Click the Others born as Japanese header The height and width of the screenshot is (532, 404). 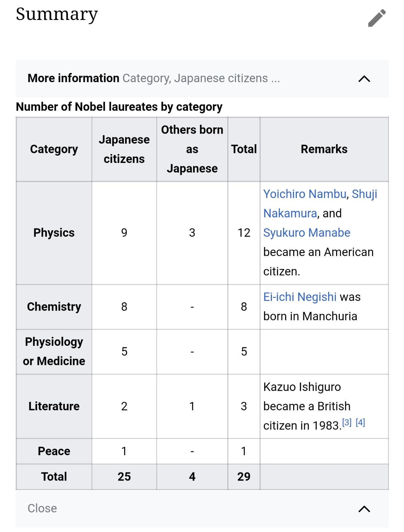point(192,149)
